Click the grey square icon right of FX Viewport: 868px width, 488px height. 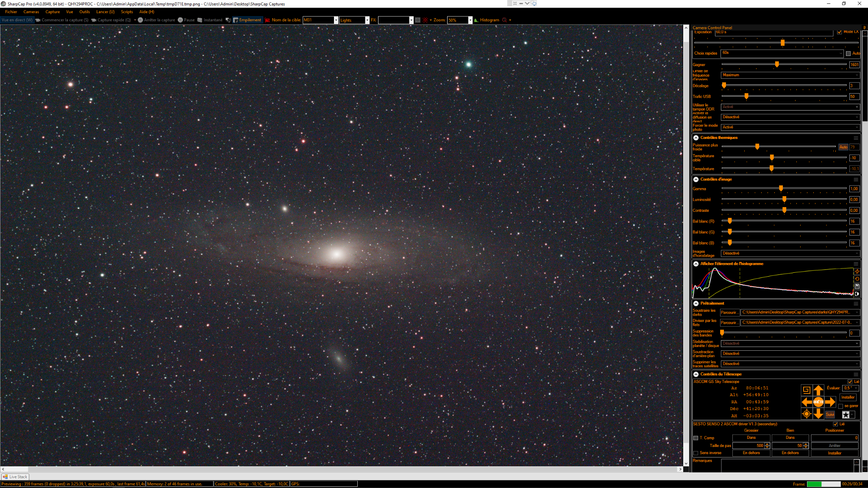(x=417, y=20)
